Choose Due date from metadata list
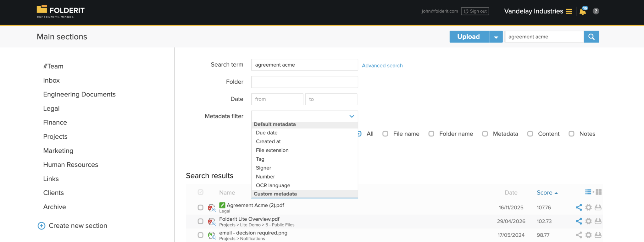The image size is (644, 242). click(x=267, y=133)
